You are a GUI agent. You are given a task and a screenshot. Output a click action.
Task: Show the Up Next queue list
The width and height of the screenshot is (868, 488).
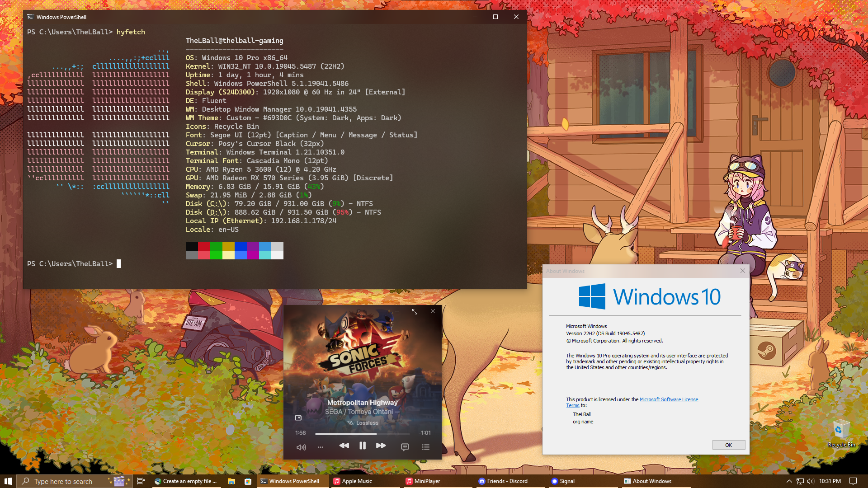[x=425, y=447]
